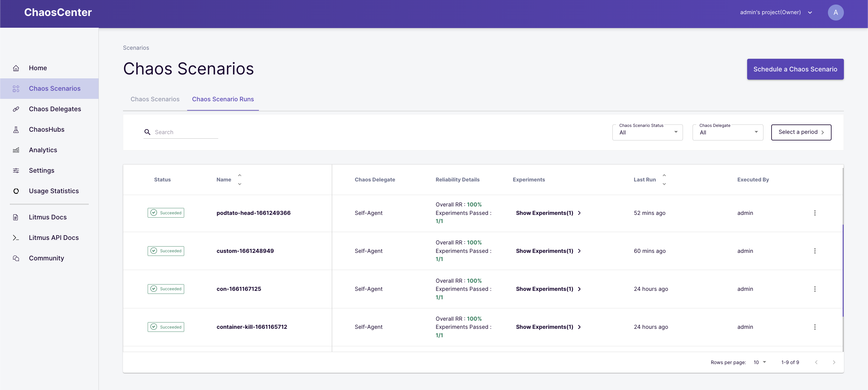Click the Settings sliders icon
The height and width of the screenshot is (390, 868).
(x=16, y=171)
